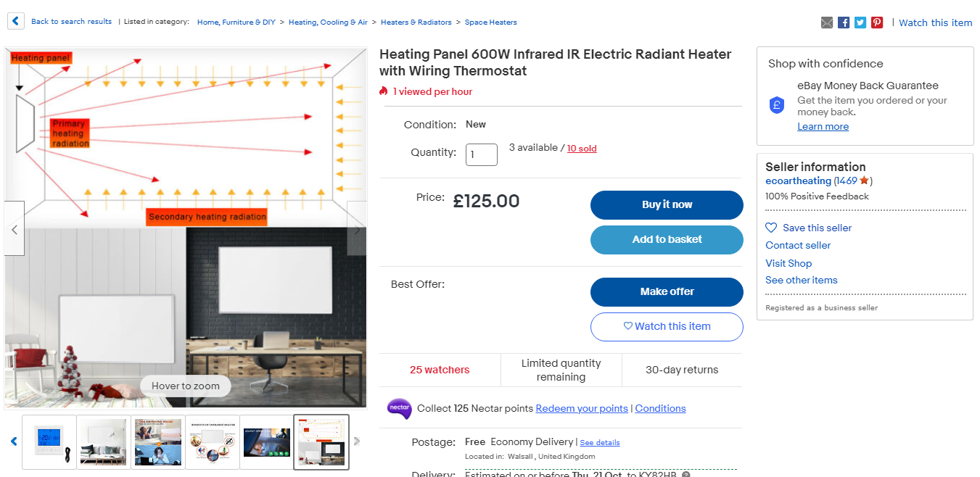
Task: Click the Buy it now button
Action: pyautogui.click(x=667, y=204)
